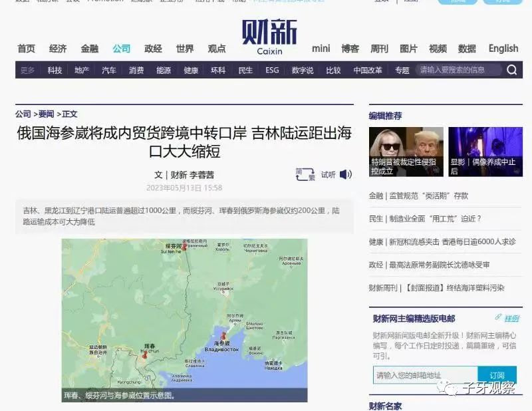Click the audio speaker icon beside 试听
The height and width of the screenshot is (411, 532).
click(346, 174)
